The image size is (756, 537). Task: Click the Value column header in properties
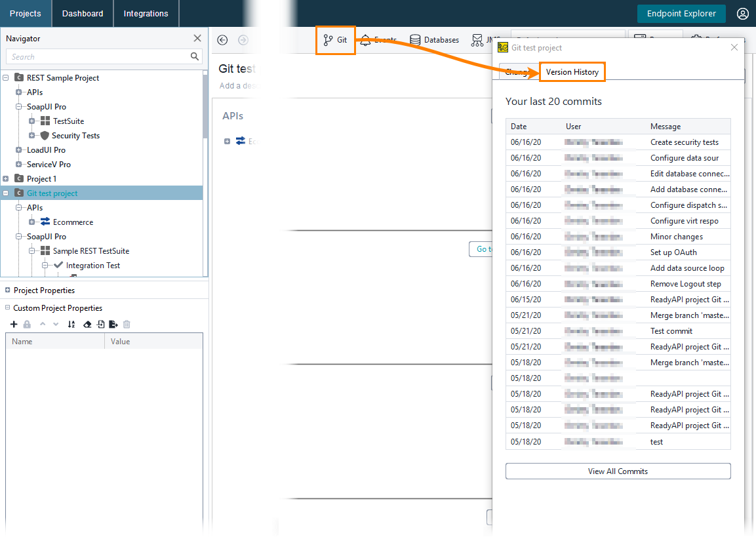[x=154, y=342]
